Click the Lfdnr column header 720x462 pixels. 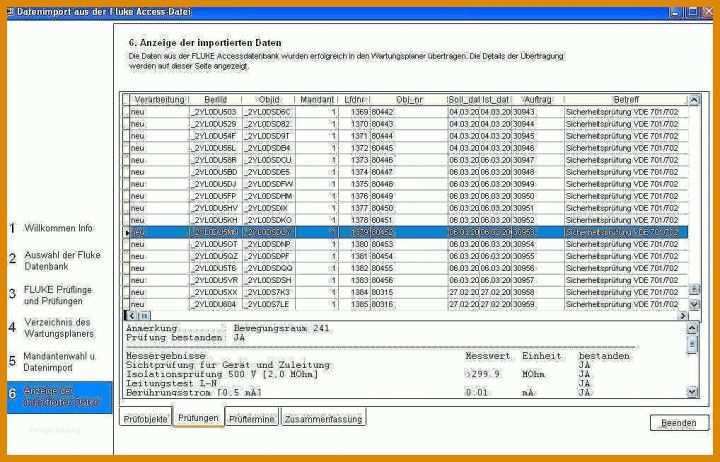point(354,100)
